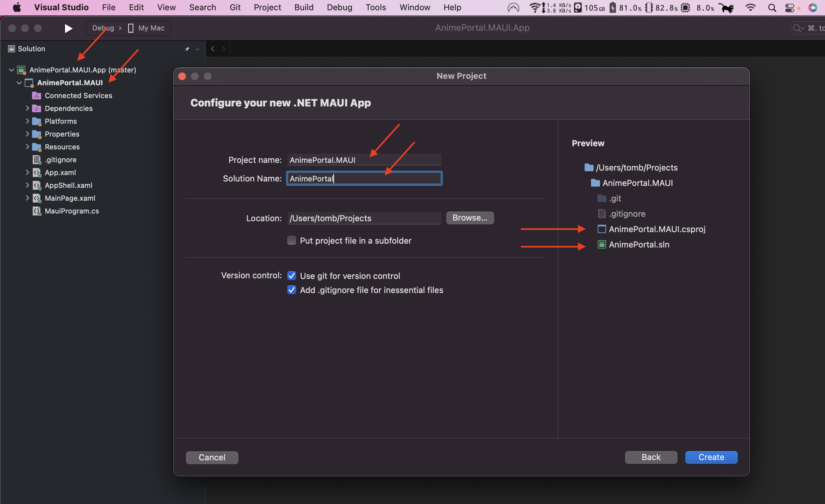Image resolution: width=825 pixels, height=504 pixels.
Task: Select the .gitignore file in solution pad
Action: [x=61, y=159]
